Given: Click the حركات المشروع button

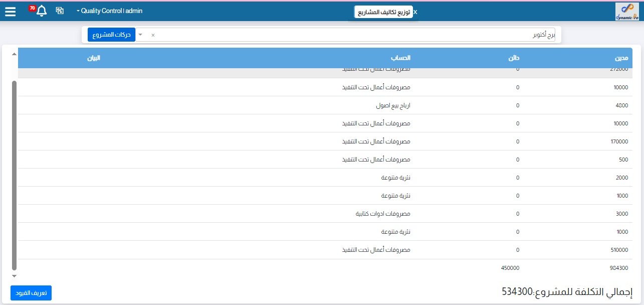Looking at the screenshot, I should point(111,35).
